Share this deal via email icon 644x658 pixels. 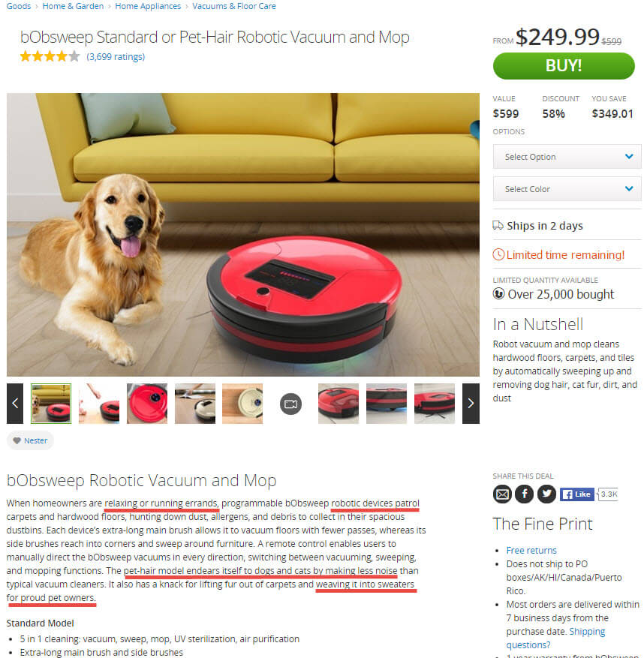tap(501, 494)
